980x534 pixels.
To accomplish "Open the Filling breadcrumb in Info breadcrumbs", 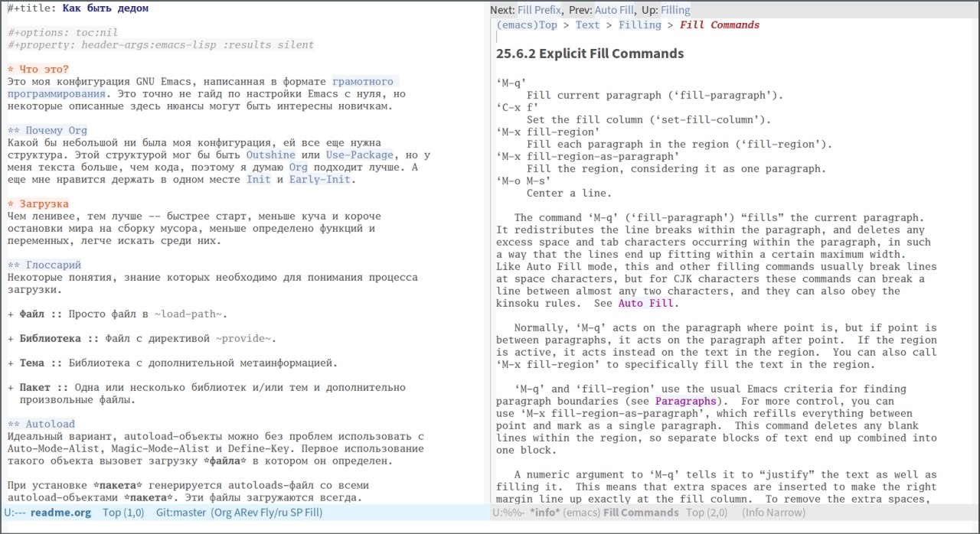I will click(x=639, y=25).
